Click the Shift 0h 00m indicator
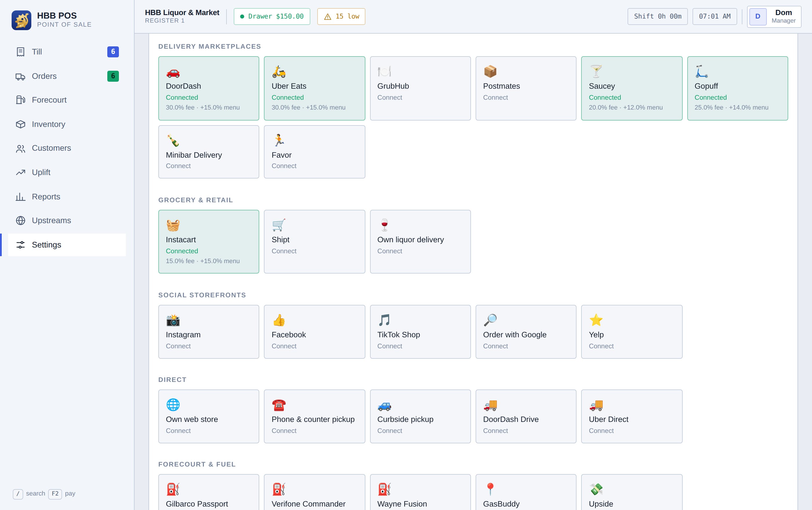The image size is (812, 510). (x=657, y=17)
